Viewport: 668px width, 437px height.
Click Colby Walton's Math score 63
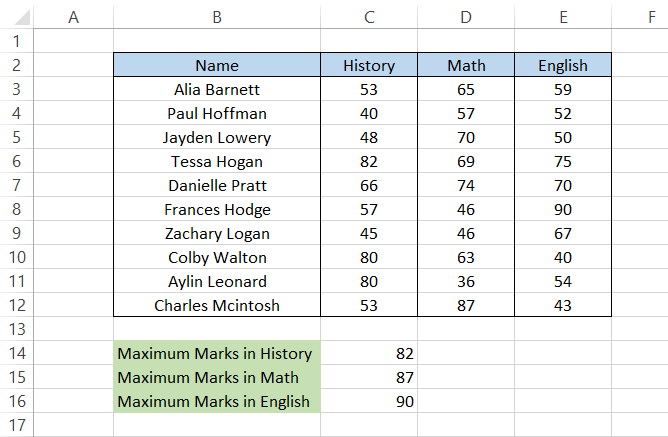coord(466,257)
